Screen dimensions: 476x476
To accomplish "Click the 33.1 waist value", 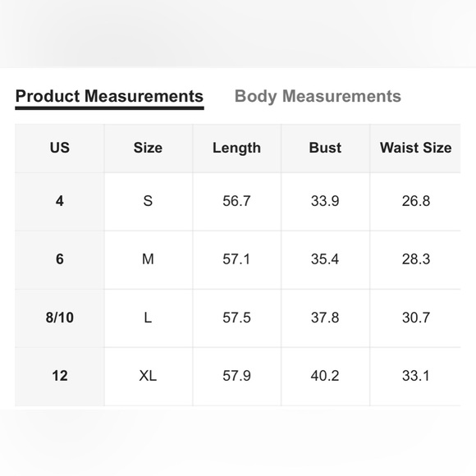I will tap(415, 376).
